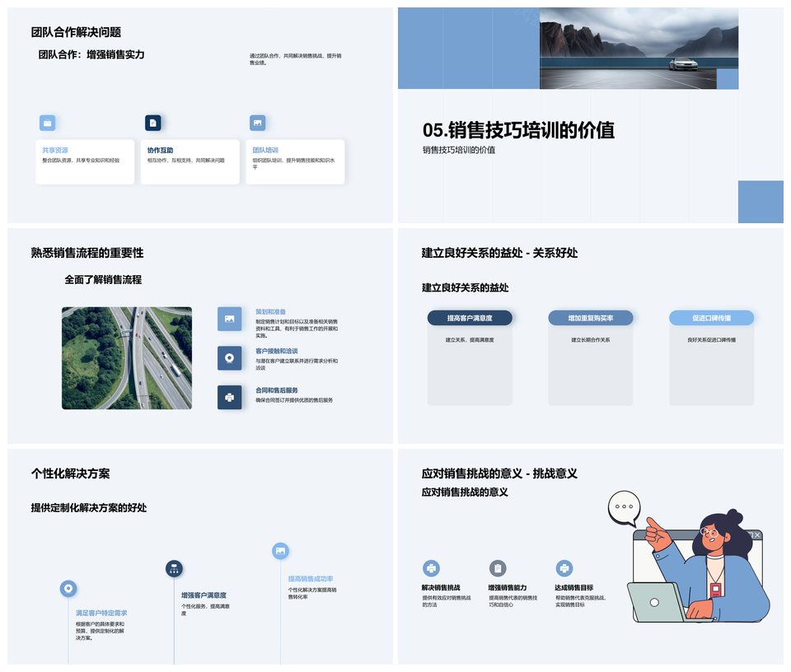The height and width of the screenshot is (672, 791).
Task: Click the image icon beside 策划和准备
Action: [x=229, y=319]
